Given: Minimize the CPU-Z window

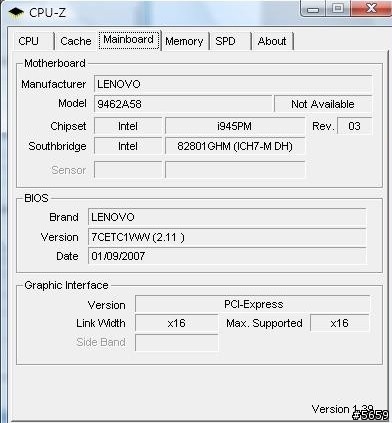Looking at the screenshot, I should [x=313, y=8].
